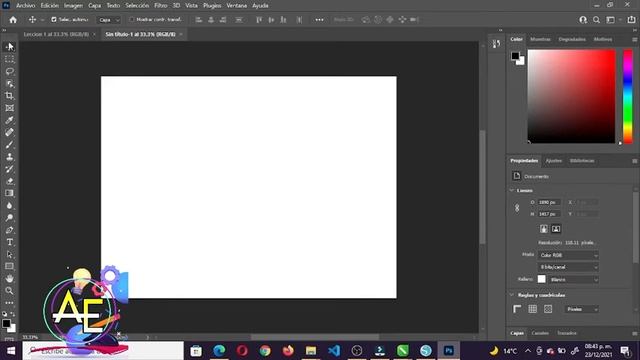Open the Píxeles units dropdown
The image size is (640, 360).
[582, 309]
